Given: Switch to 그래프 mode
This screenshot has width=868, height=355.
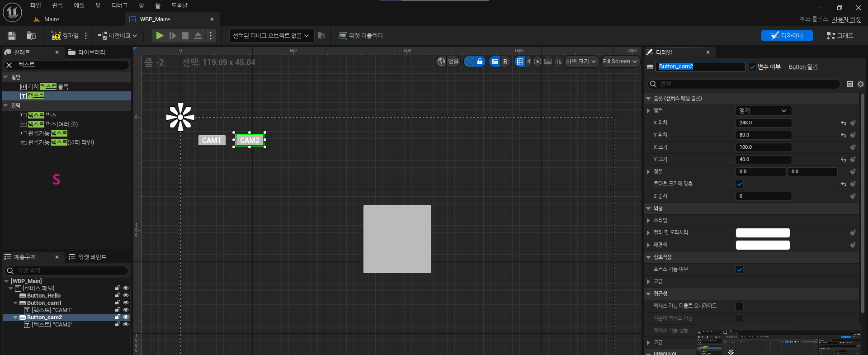Looking at the screenshot, I should [x=840, y=36].
